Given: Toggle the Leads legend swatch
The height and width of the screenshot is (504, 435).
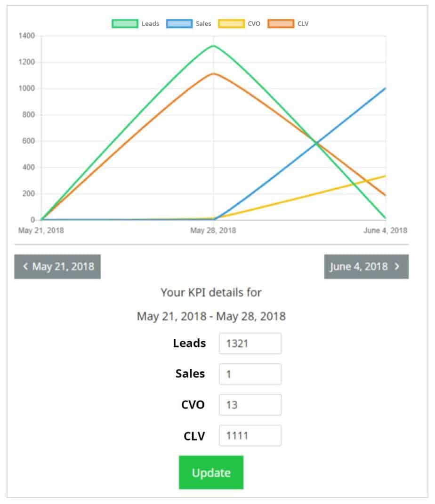Looking at the screenshot, I should coord(125,24).
